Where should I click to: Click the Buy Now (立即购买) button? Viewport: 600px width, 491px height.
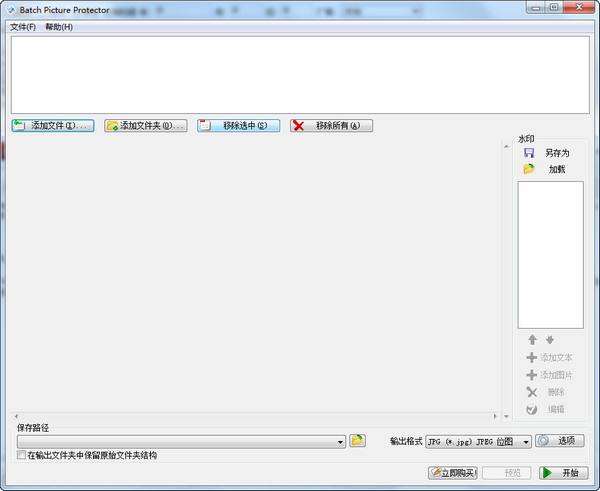(x=453, y=473)
